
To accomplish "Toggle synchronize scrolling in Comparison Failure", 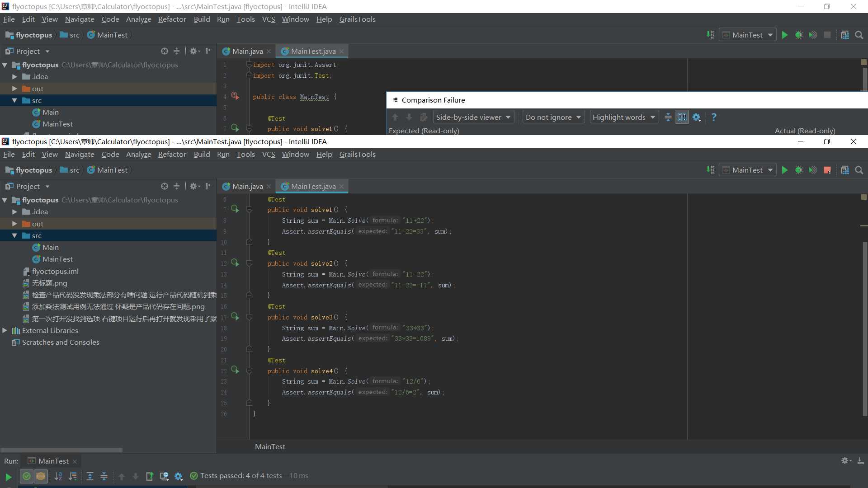I will 682,117.
